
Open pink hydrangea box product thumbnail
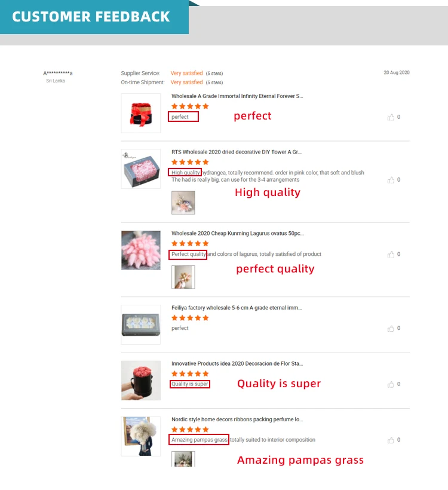[x=141, y=169]
